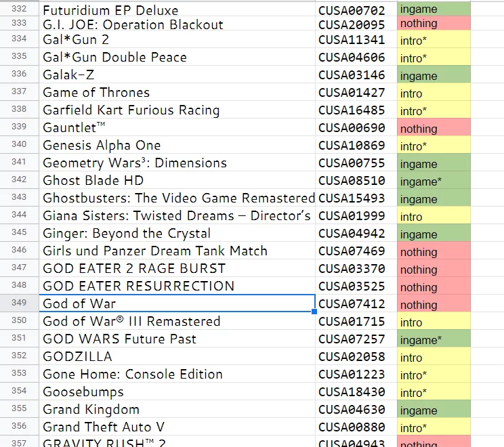The image size is (504, 447).
Task: Select the CUSA15493 ID cell
Action: 356,198
